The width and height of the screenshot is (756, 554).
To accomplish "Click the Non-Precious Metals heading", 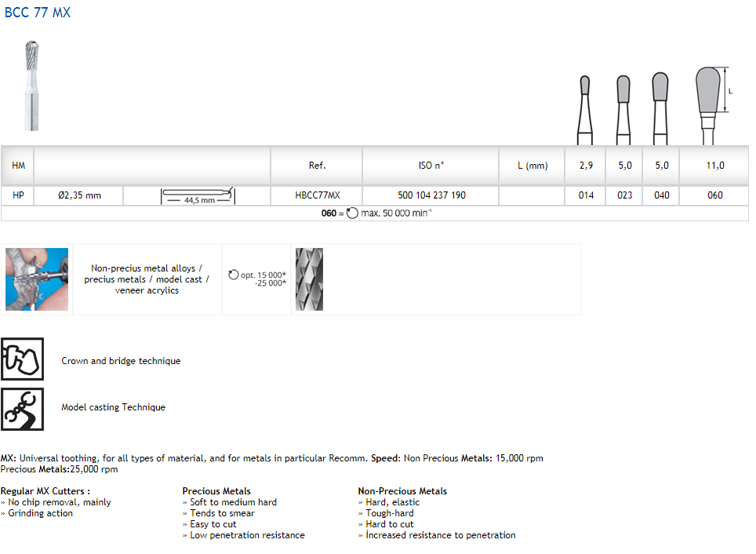I will (402, 491).
